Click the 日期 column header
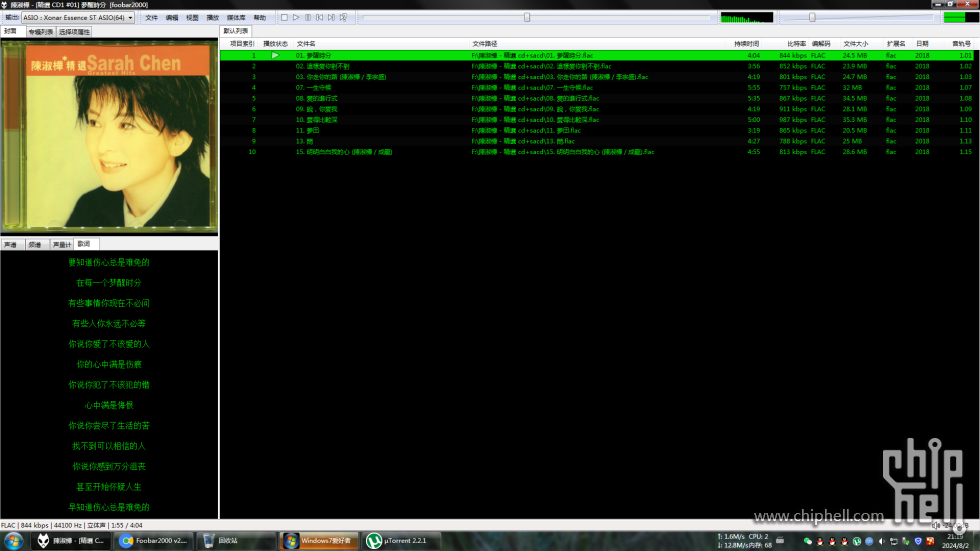Image resolution: width=980 pixels, height=551 pixels. (x=922, y=44)
